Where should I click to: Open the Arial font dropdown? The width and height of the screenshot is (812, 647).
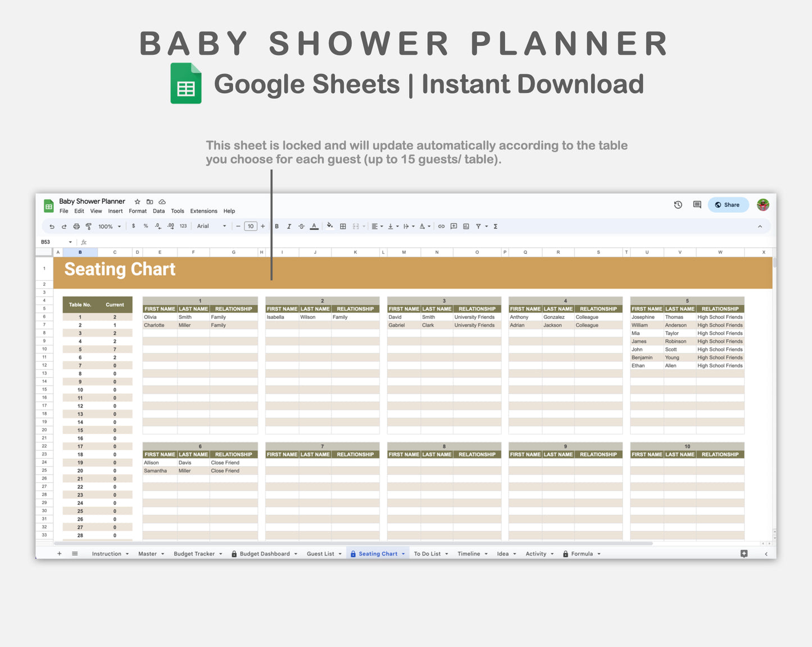coord(207,226)
